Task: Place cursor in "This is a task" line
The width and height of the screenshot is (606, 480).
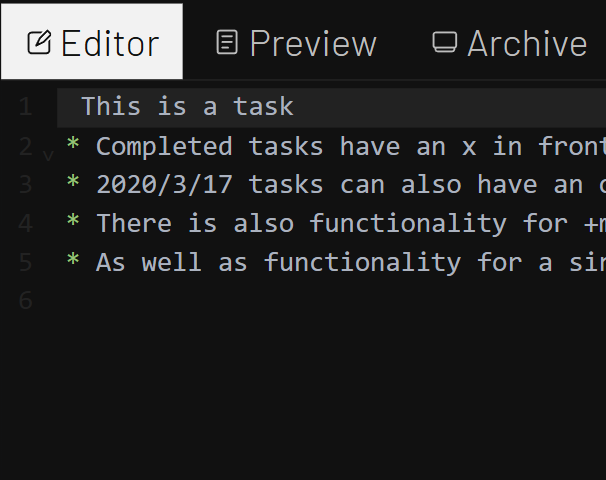Action: tap(187, 107)
